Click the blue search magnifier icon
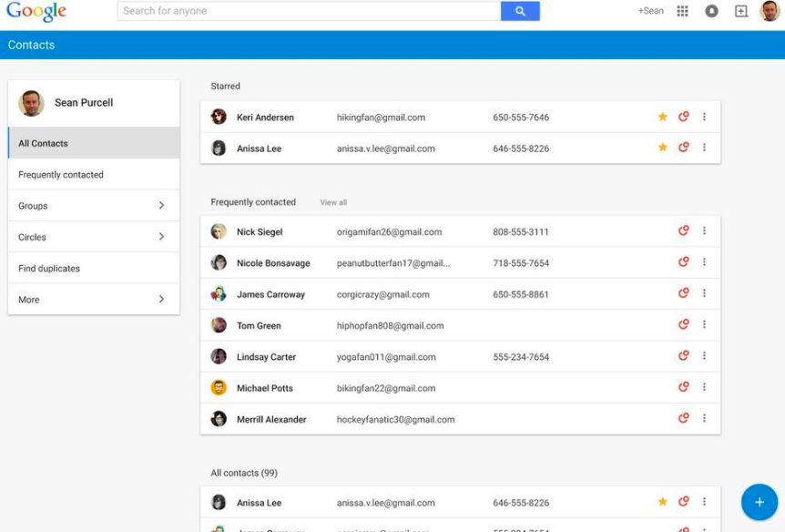The image size is (785, 532). coord(519,10)
